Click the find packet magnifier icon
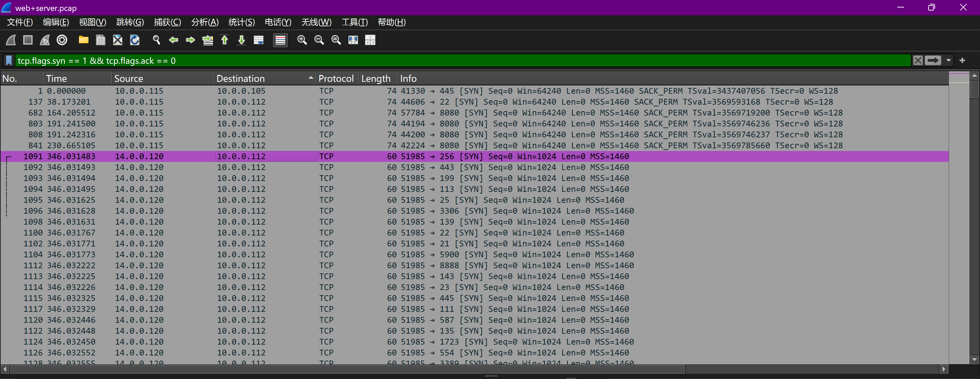Viewport: 980px width, 379px height. (157, 40)
